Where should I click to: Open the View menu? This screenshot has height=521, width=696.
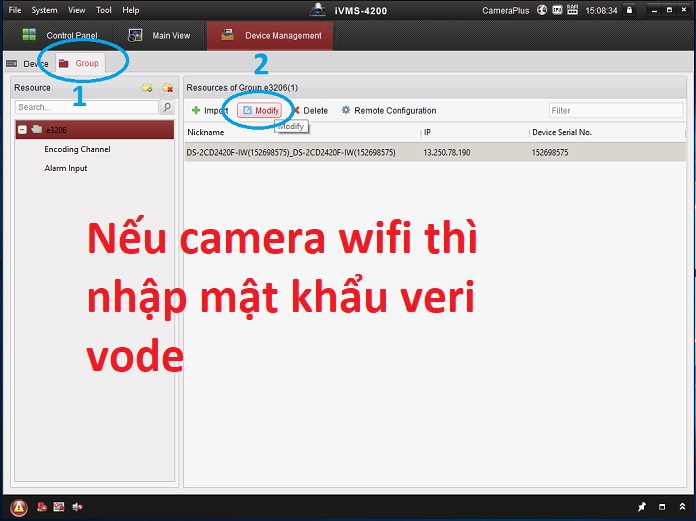[76, 10]
